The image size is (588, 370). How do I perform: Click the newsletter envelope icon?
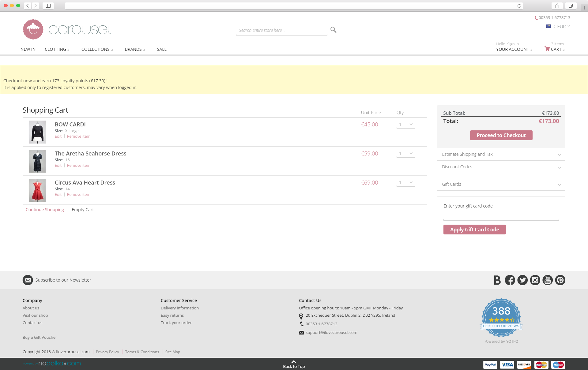tap(28, 280)
